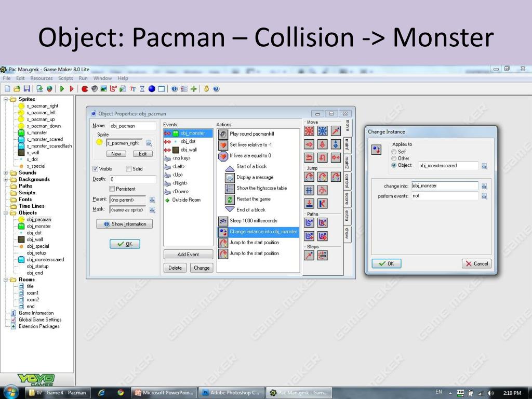Choose the Object radio button in Applies to
Image resolution: width=532 pixels, height=399 pixels.
pyautogui.click(x=394, y=165)
